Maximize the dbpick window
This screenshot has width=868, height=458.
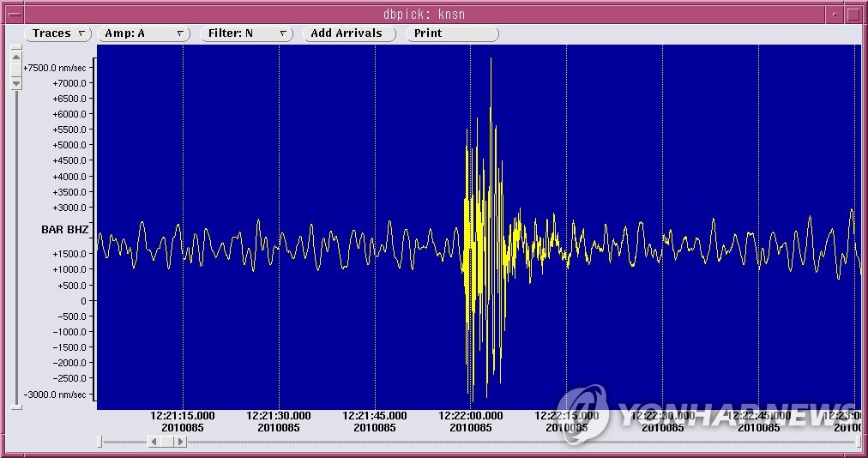(853, 14)
